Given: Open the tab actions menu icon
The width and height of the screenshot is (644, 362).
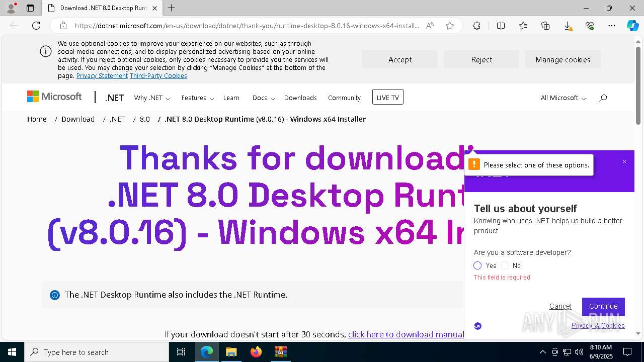Looking at the screenshot, I should pos(30,8).
